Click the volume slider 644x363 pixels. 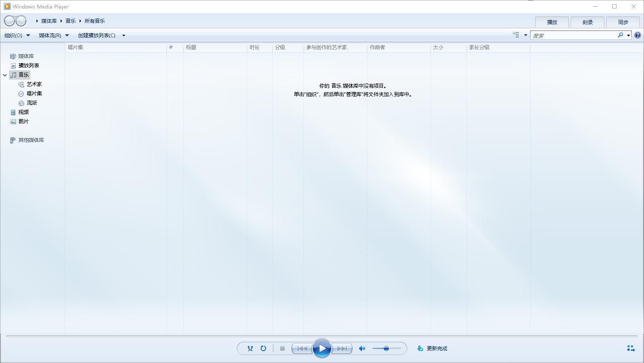click(386, 349)
